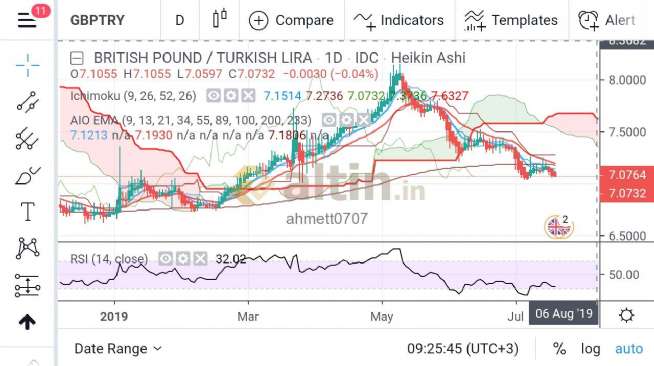Remove the RSI indicator
Screen dimensions: 654x366
tap(201, 259)
